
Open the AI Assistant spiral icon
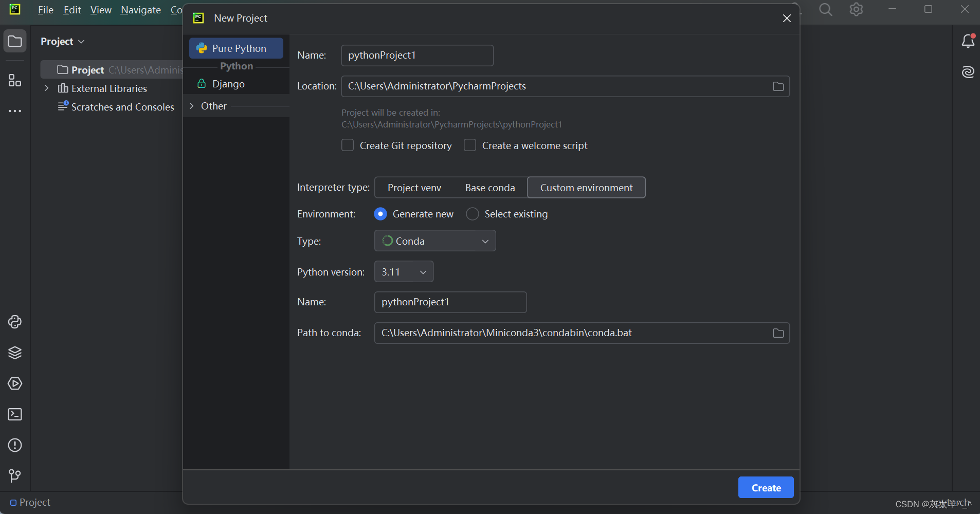(x=968, y=72)
